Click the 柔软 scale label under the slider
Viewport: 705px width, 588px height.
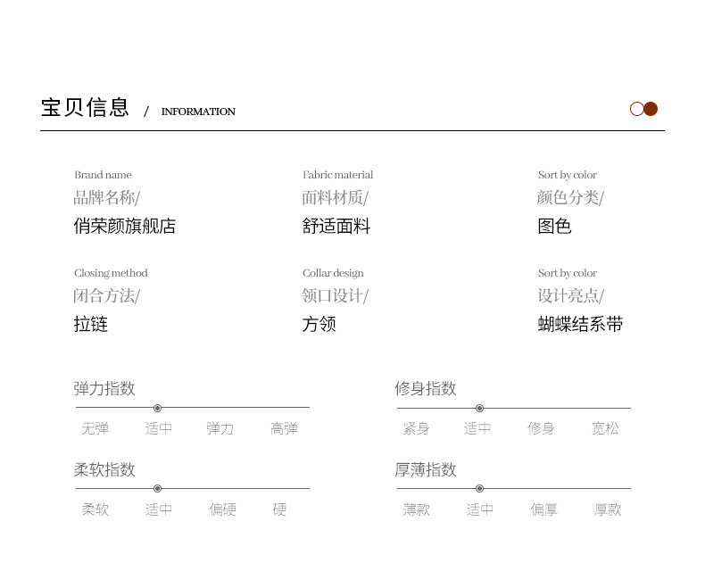pos(95,509)
